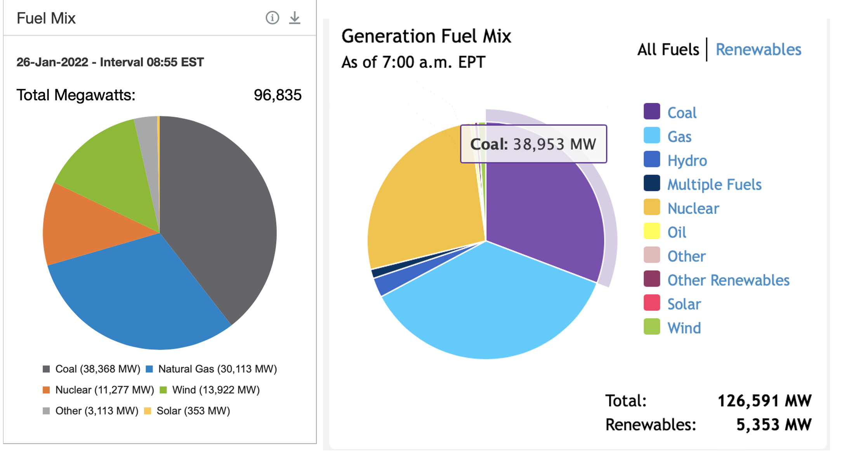Toggle the purple Coal legend swatch

click(x=651, y=111)
